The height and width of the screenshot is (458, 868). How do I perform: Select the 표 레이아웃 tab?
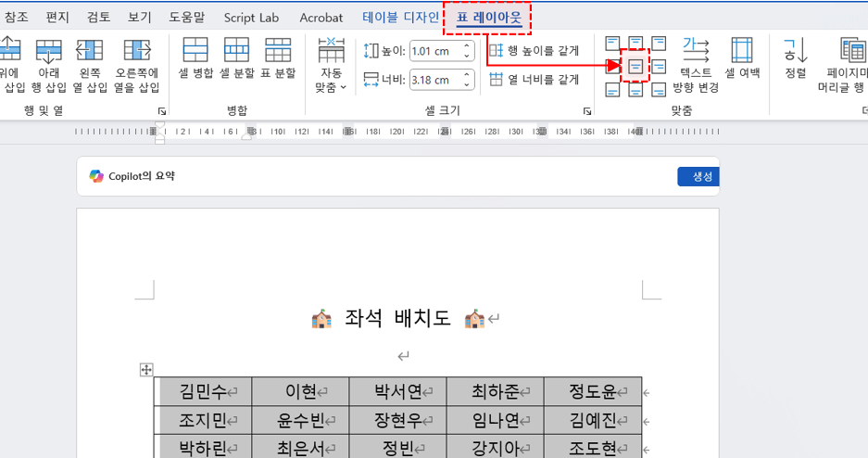489,18
